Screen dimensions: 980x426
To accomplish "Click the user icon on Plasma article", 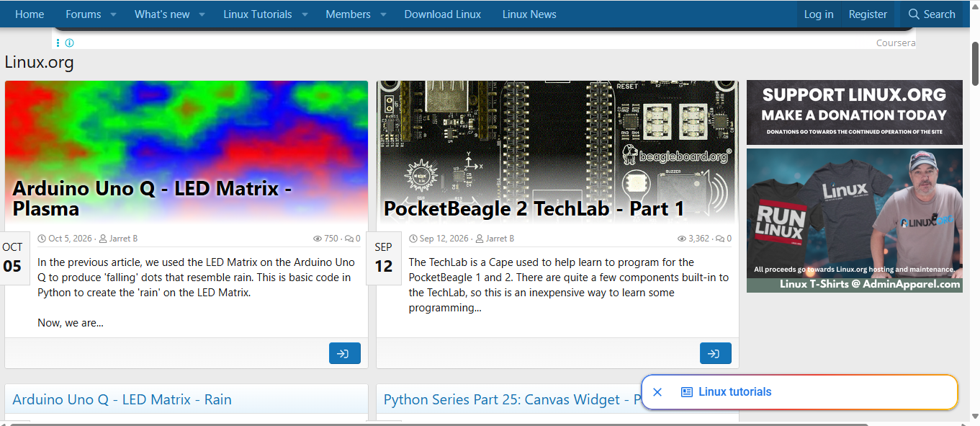I will [103, 239].
